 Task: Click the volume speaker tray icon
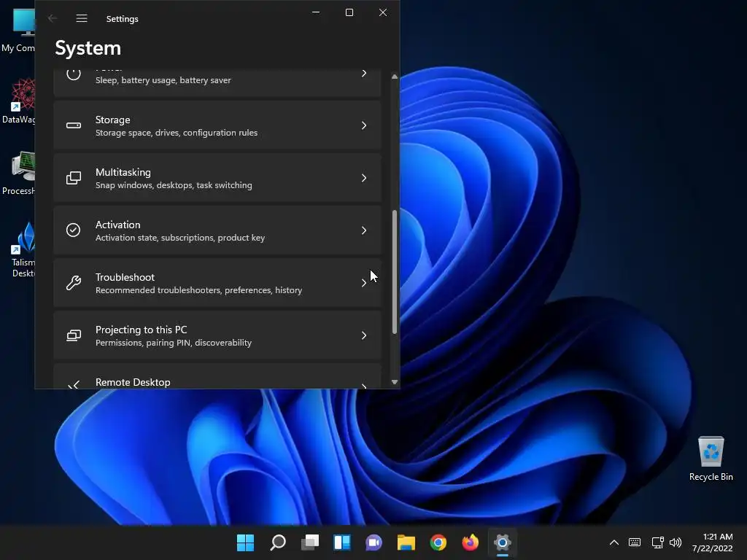pos(676,542)
